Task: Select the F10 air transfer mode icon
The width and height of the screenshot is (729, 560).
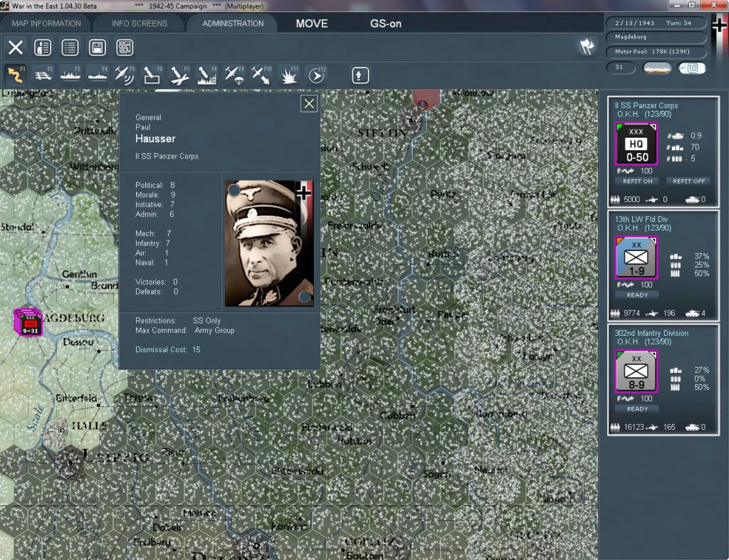Action: click(x=261, y=75)
